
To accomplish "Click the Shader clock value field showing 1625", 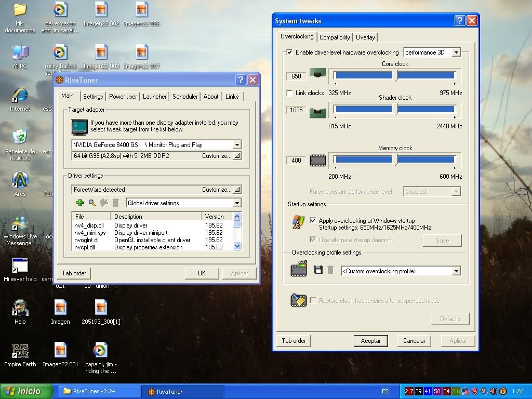I will tap(296, 110).
